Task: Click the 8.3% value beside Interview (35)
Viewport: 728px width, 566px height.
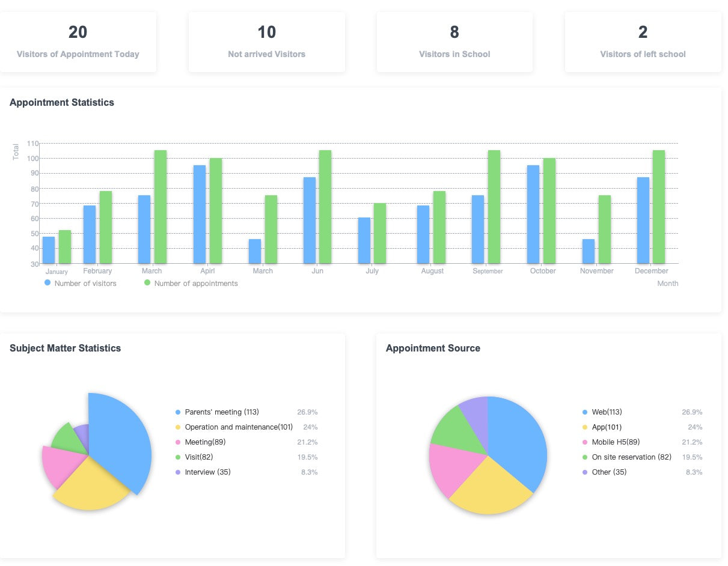Action: coord(309,472)
